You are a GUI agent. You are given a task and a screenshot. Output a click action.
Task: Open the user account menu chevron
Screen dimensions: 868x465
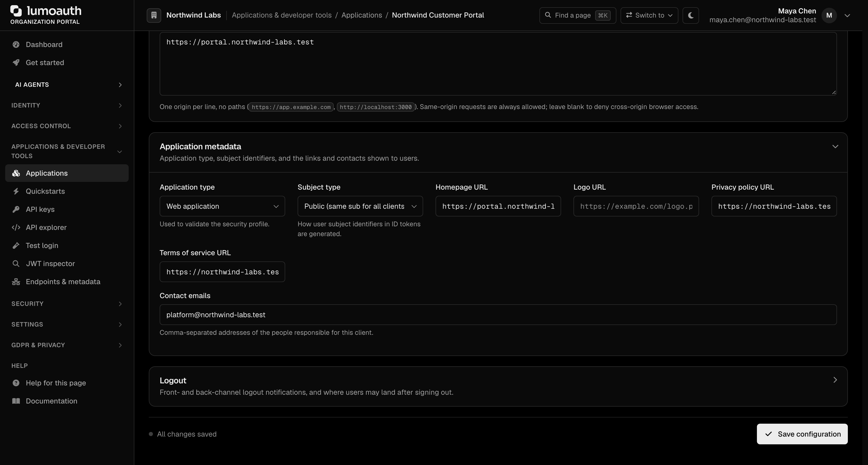(x=847, y=16)
